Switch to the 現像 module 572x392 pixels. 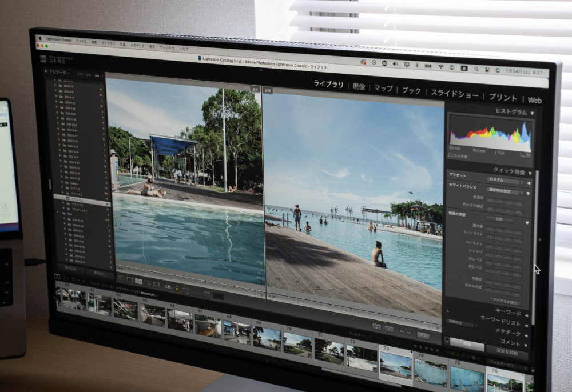coord(359,86)
